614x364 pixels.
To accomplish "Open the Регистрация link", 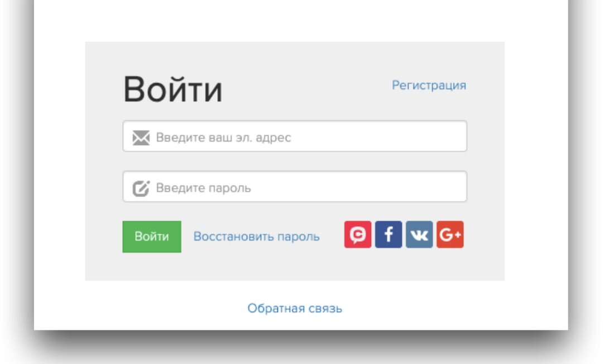I will [x=429, y=85].
